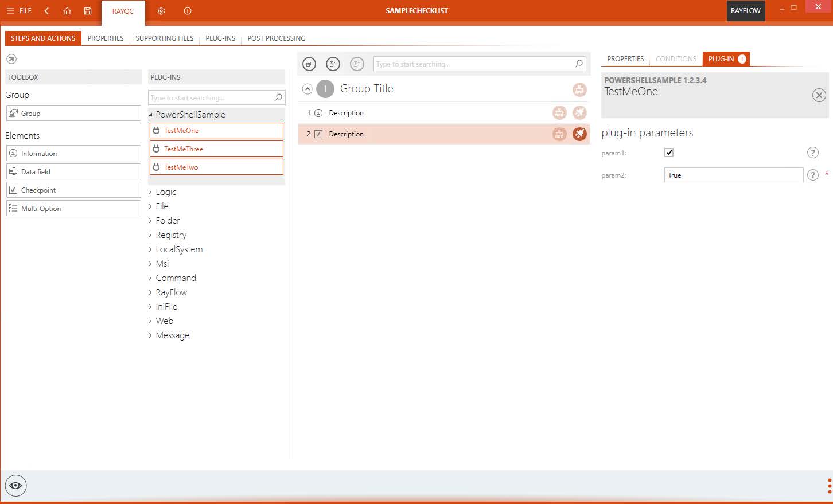Expand the IniFile plug-in category
This screenshot has width=833, height=504.
click(150, 307)
